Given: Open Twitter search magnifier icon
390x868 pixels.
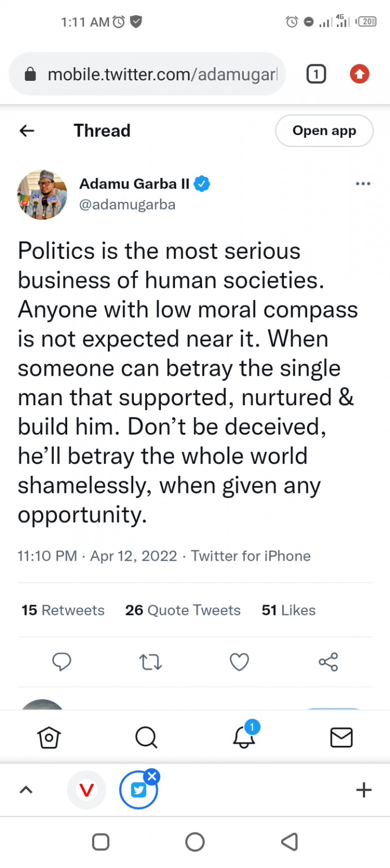Looking at the screenshot, I should (x=146, y=737).
